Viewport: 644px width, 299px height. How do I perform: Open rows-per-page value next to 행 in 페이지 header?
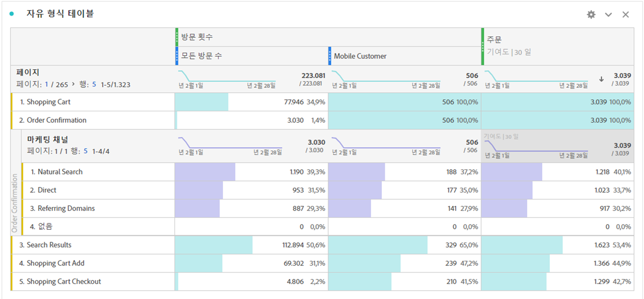tap(94, 84)
